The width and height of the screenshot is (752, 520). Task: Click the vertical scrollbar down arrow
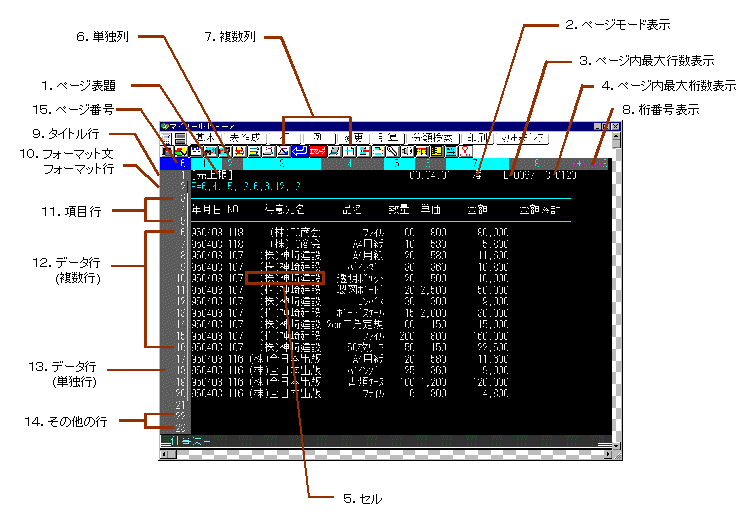point(617,445)
